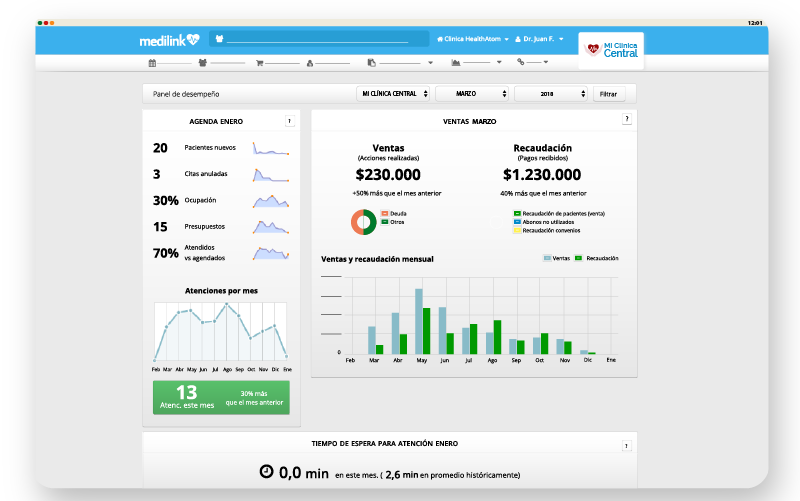Image resolution: width=800 pixels, height=501 pixels.
Task: Click the 'Panel de desempeño' title
Action: click(186, 94)
